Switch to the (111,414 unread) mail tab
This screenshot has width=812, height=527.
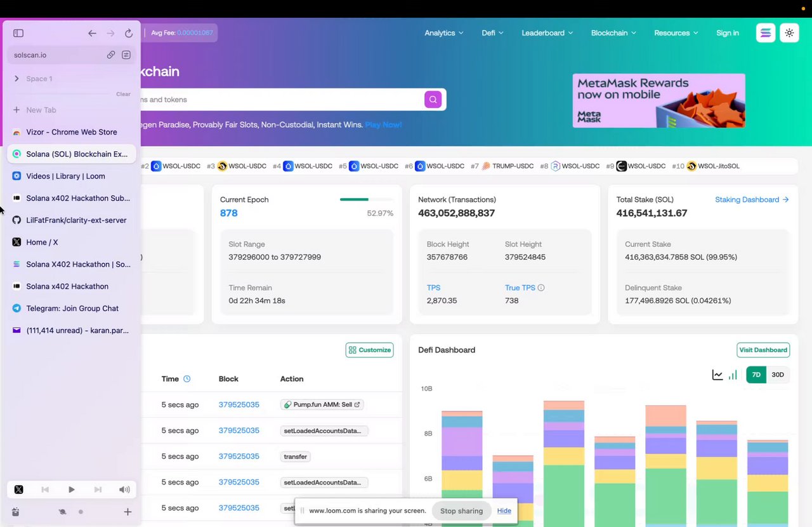tap(71, 330)
